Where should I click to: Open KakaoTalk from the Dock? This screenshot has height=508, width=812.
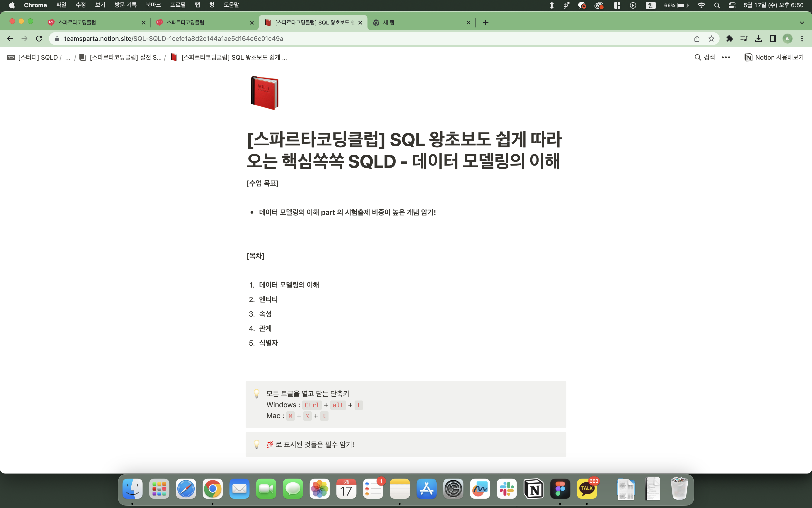(x=587, y=488)
